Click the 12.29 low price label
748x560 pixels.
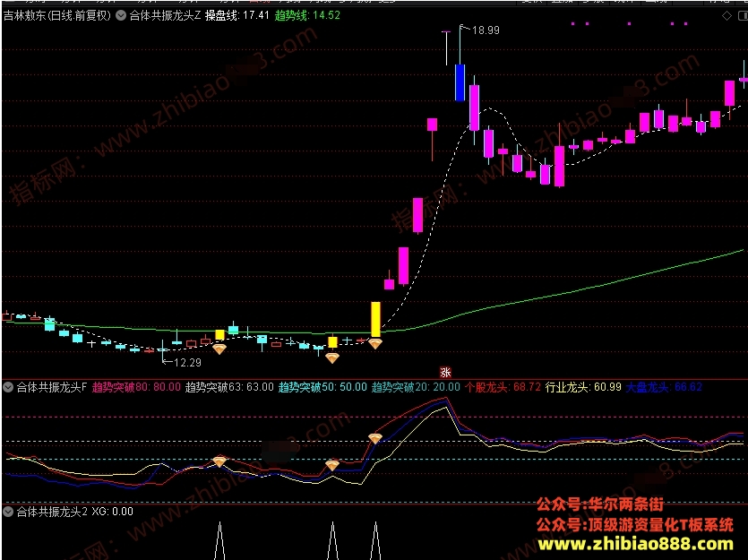point(187,363)
